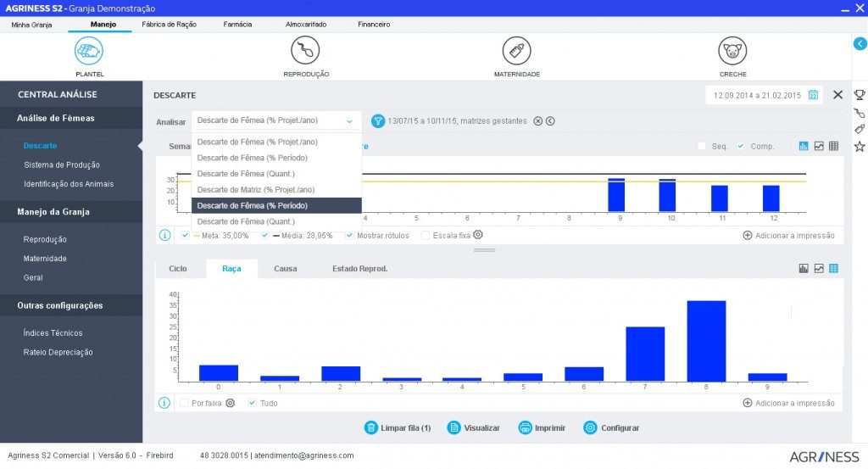This screenshot has height=469, width=868.
Task: Switch to the Causa tab
Action: pyautogui.click(x=285, y=269)
